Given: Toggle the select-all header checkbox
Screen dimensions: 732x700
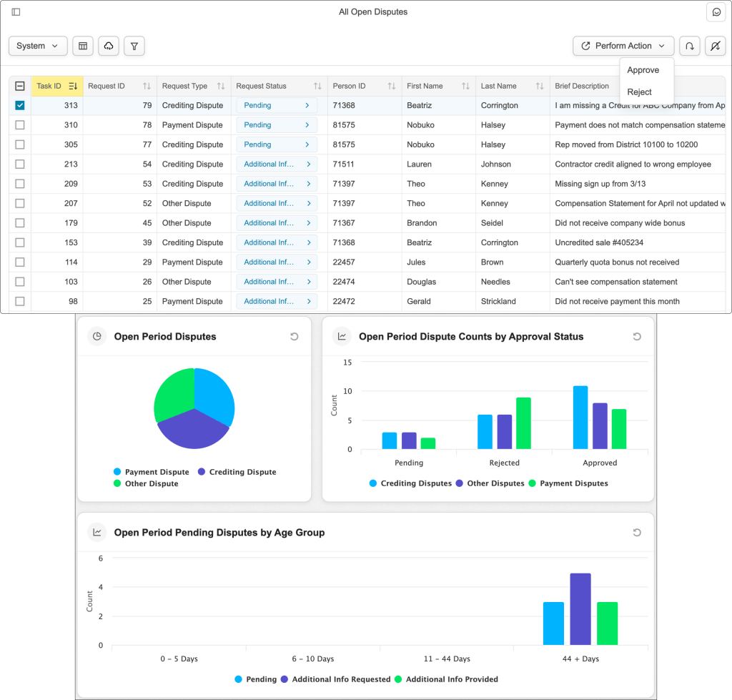Looking at the screenshot, I should click(20, 86).
